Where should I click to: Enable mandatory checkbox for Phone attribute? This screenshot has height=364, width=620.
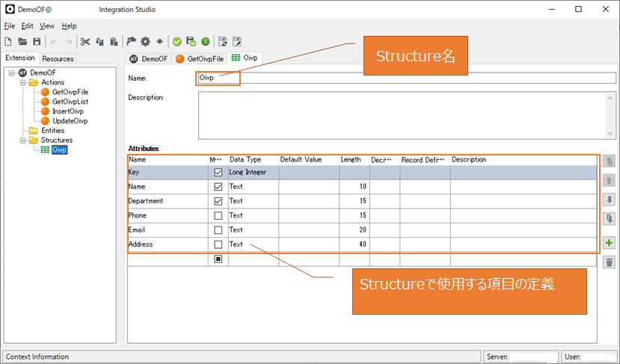click(x=218, y=215)
